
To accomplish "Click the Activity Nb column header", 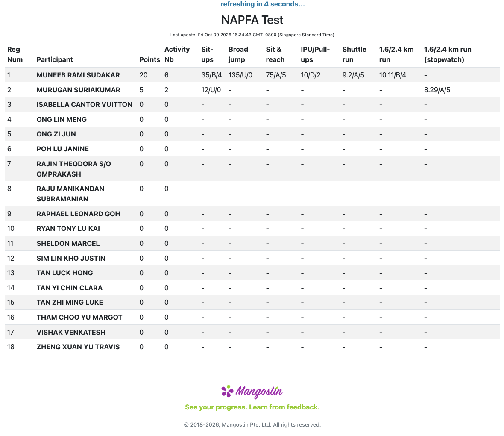I will [177, 54].
